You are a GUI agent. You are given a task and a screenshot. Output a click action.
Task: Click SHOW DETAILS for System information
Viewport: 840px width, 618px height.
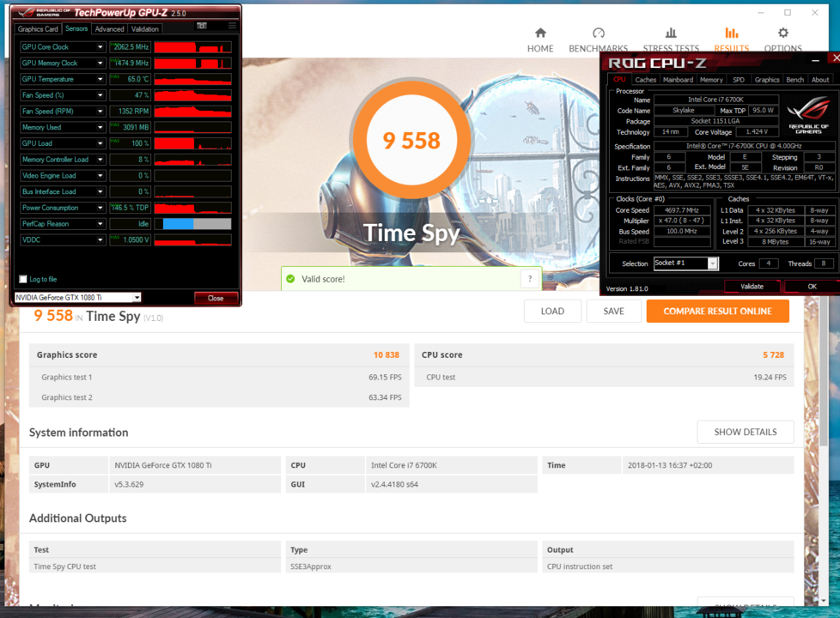click(x=746, y=432)
